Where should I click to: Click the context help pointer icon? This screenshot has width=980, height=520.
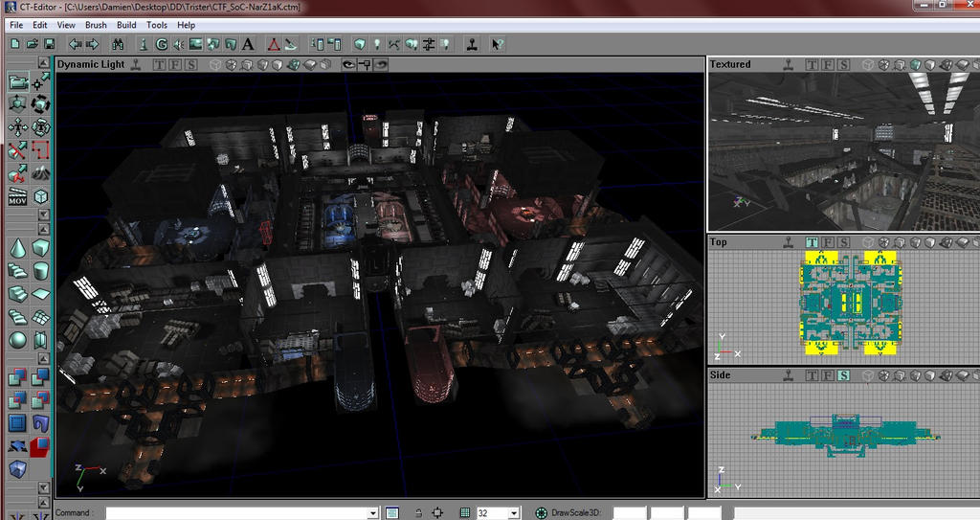[x=497, y=44]
